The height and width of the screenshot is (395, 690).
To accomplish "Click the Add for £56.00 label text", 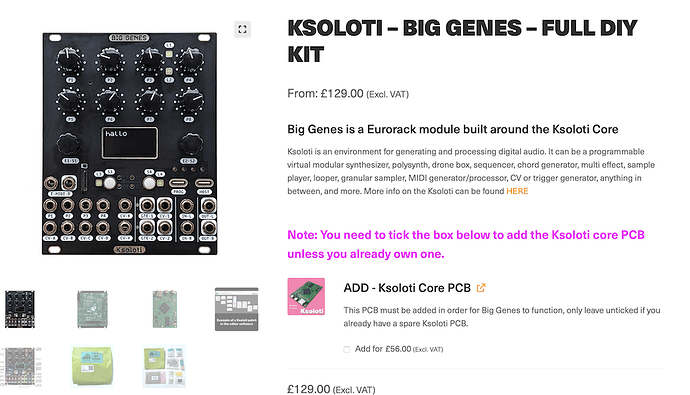I will 399,349.
